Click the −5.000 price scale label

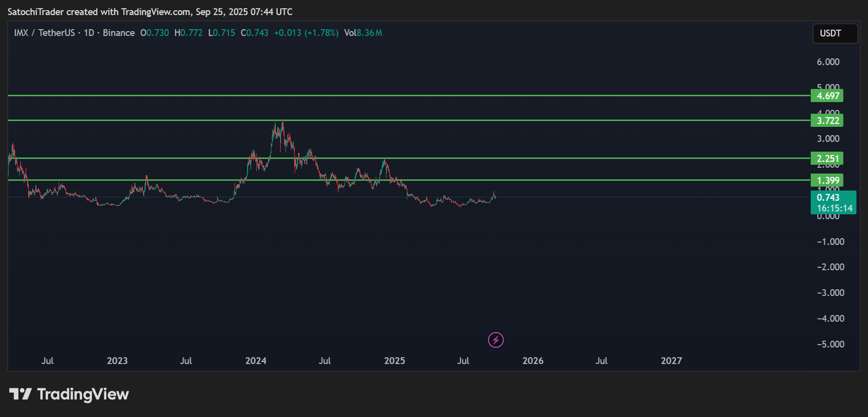[x=831, y=344]
